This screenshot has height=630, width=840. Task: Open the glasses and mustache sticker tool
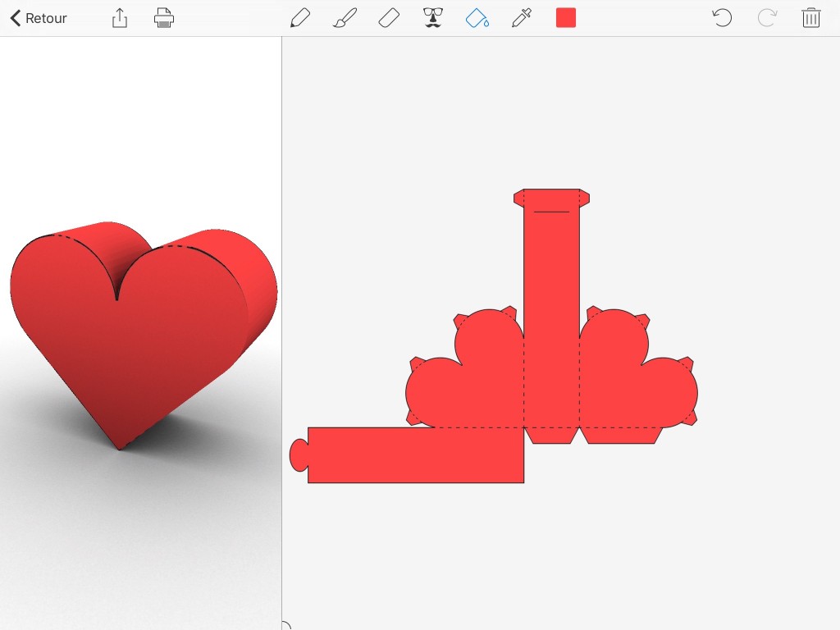coord(432,18)
